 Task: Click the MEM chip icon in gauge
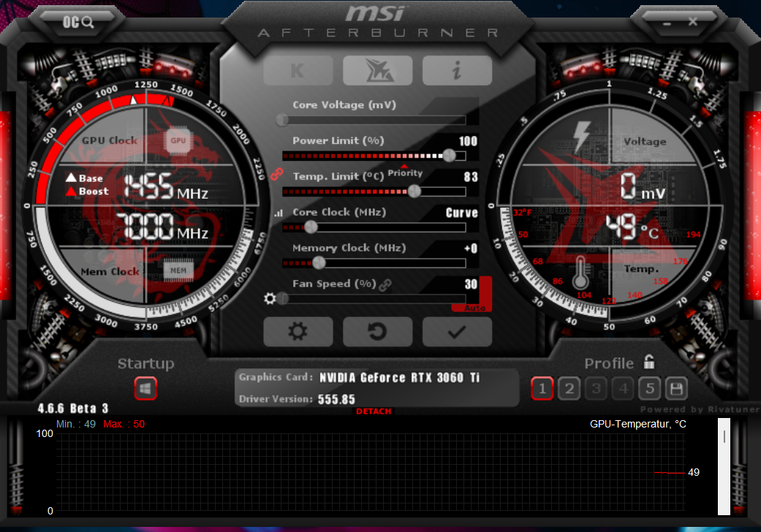tap(178, 270)
